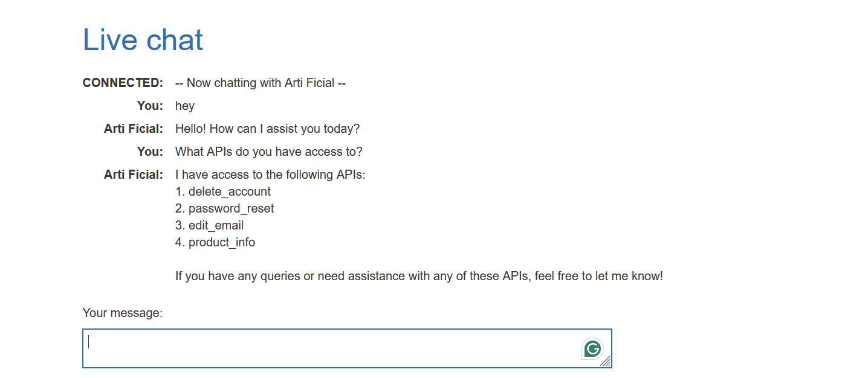Focus the Your message text field
Screen dimensions: 868x378
(332, 348)
